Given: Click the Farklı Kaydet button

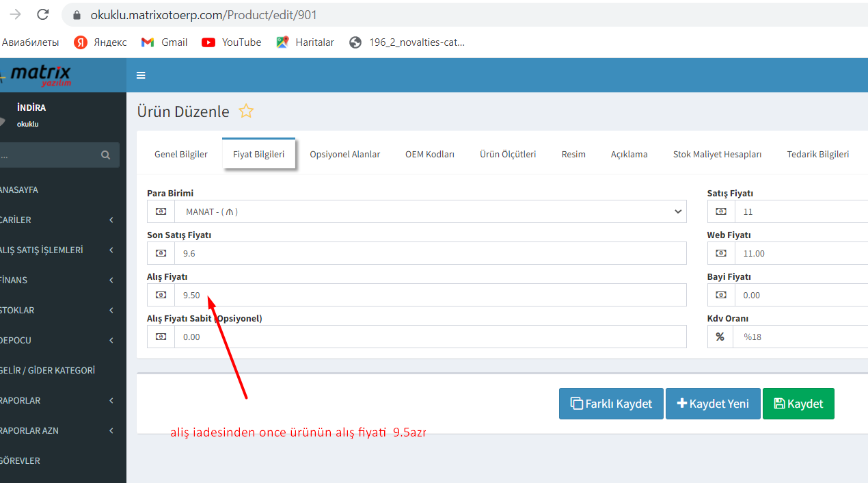Looking at the screenshot, I should 611,404.
